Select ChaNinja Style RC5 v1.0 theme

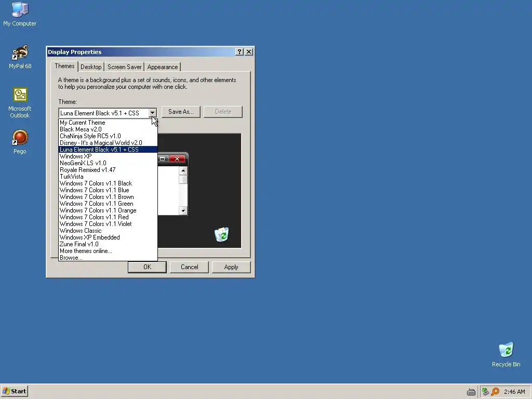click(108, 136)
